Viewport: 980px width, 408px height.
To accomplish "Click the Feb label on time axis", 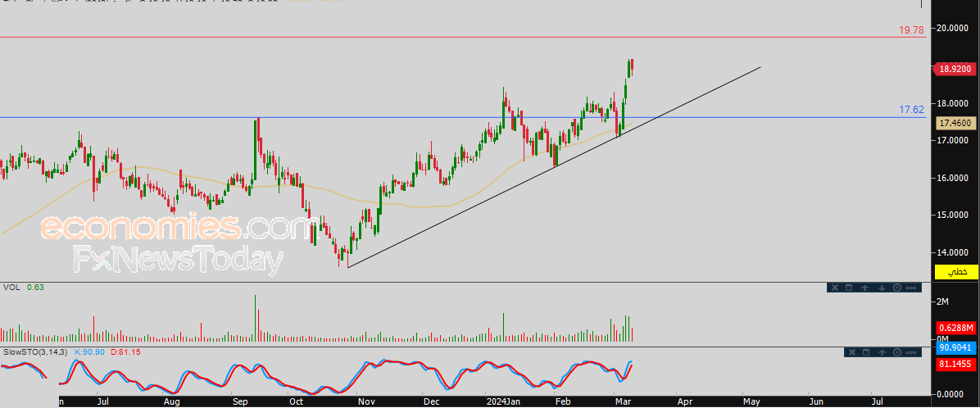I will pyautogui.click(x=562, y=401).
